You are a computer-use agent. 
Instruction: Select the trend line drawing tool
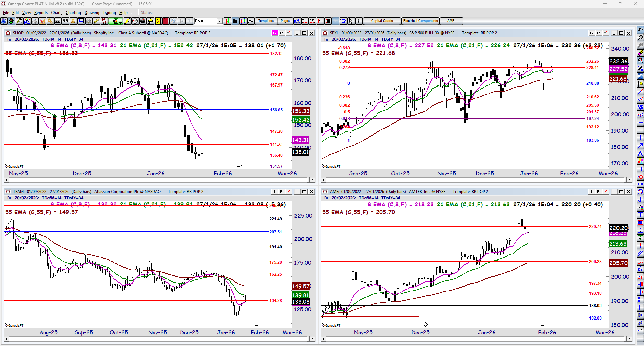pos(640,92)
